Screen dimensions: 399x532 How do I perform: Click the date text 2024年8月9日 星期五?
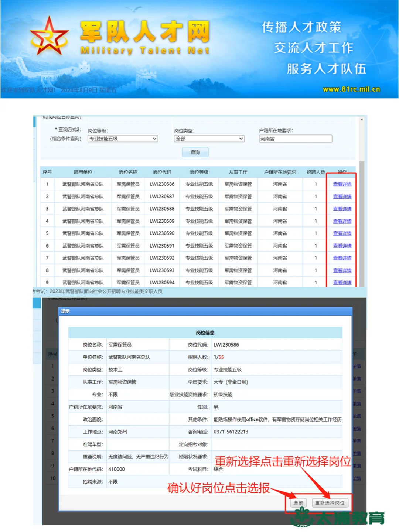(88, 90)
